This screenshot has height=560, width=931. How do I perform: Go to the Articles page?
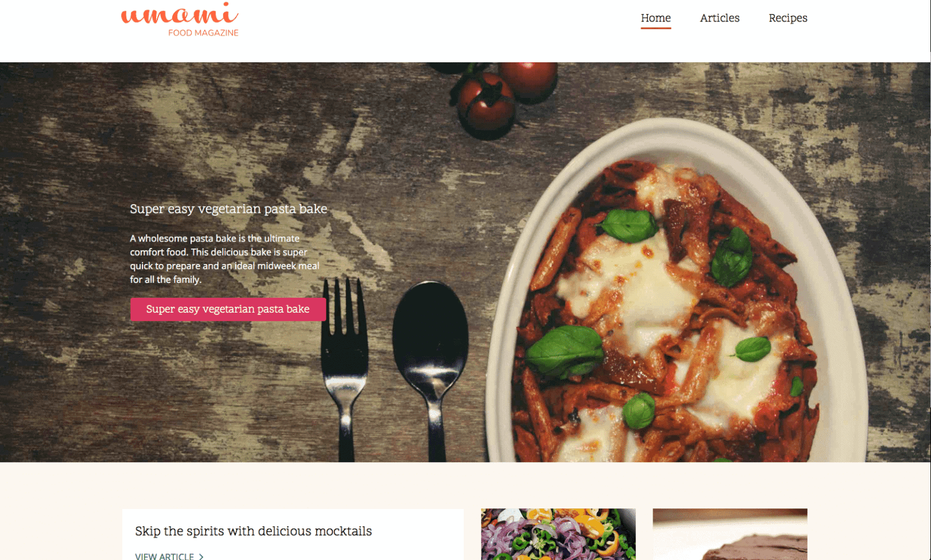coord(720,18)
